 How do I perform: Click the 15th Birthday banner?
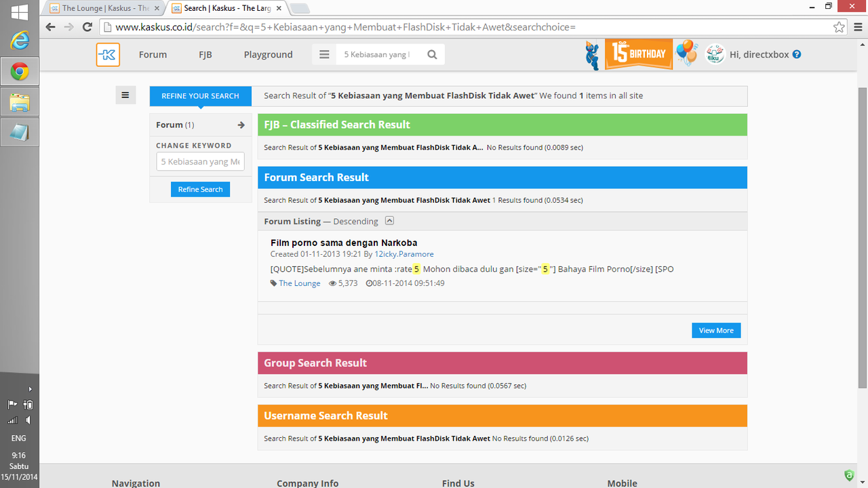tap(638, 54)
